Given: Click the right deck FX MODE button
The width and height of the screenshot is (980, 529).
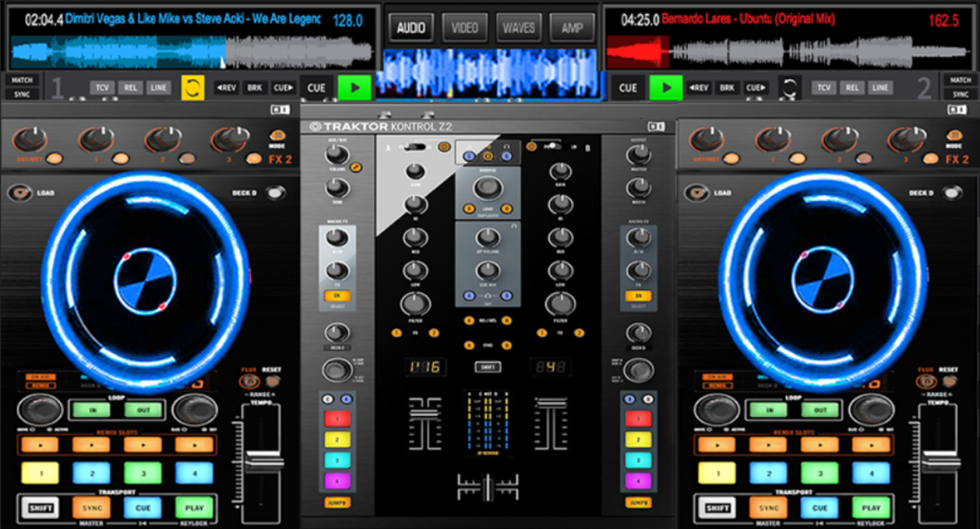Looking at the screenshot, I should tap(954, 135).
